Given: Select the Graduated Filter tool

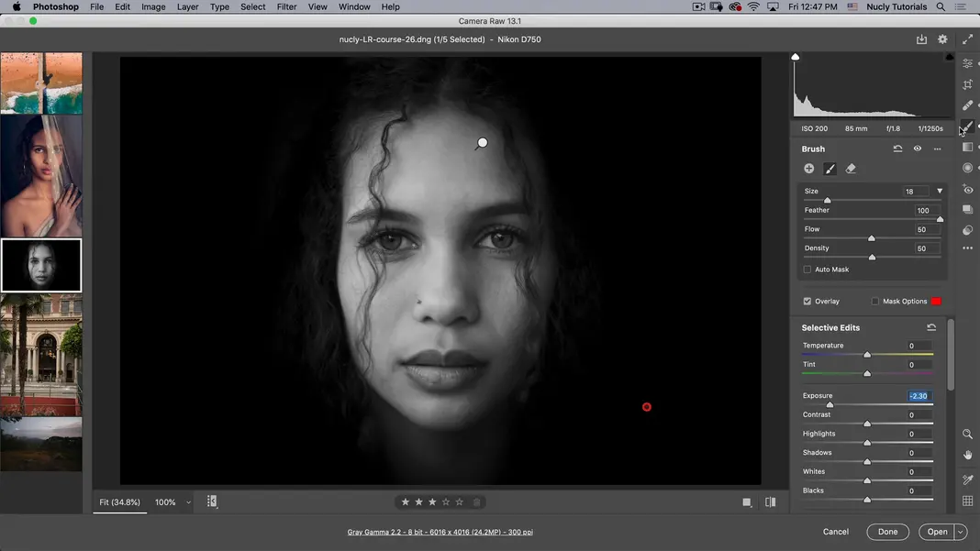Looking at the screenshot, I should click(967, 147).
